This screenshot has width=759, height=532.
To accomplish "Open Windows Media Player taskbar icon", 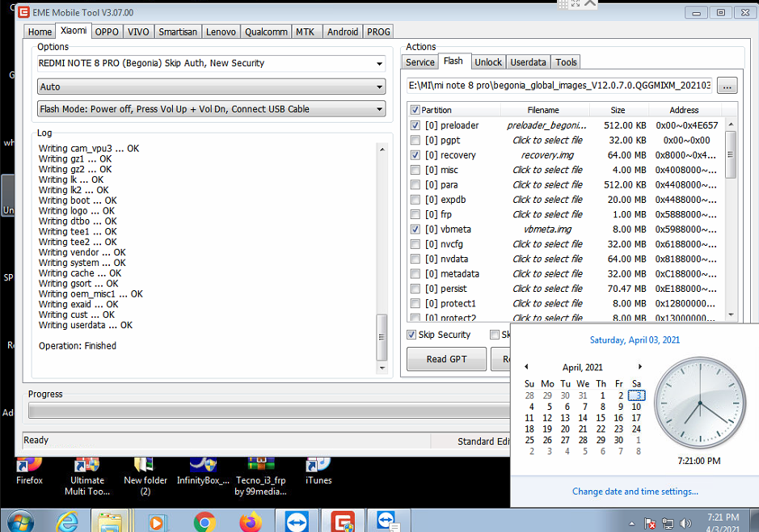I will pos(156,523).
